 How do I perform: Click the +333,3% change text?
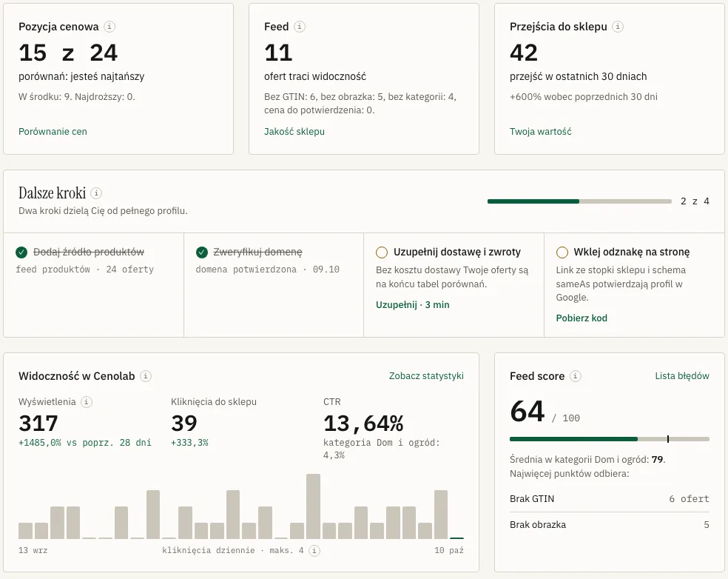point(189,443)
